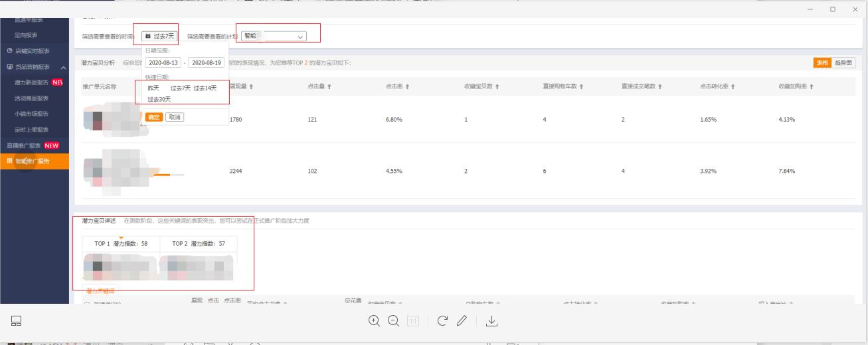Sort by 点击率 using its arrow icon

click(407, 87)
